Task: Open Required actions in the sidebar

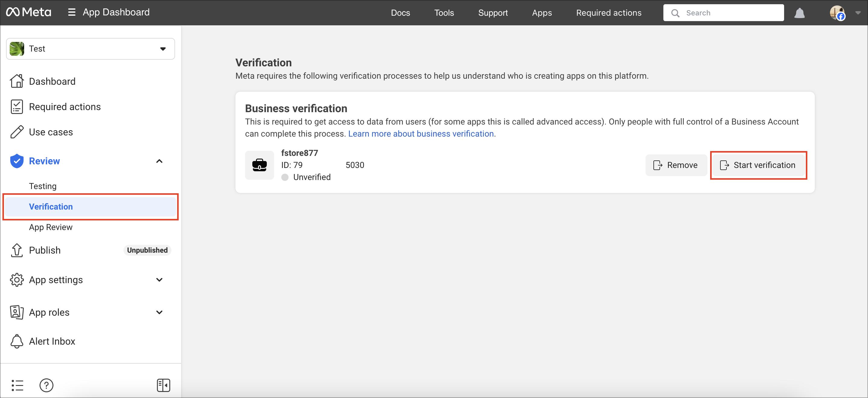Action: (x=65, y=107)
